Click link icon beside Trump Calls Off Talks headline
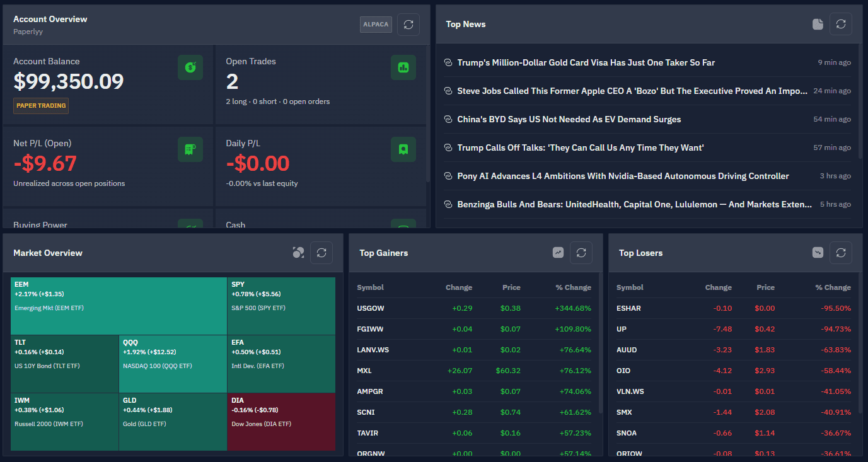 click(448, 147)
